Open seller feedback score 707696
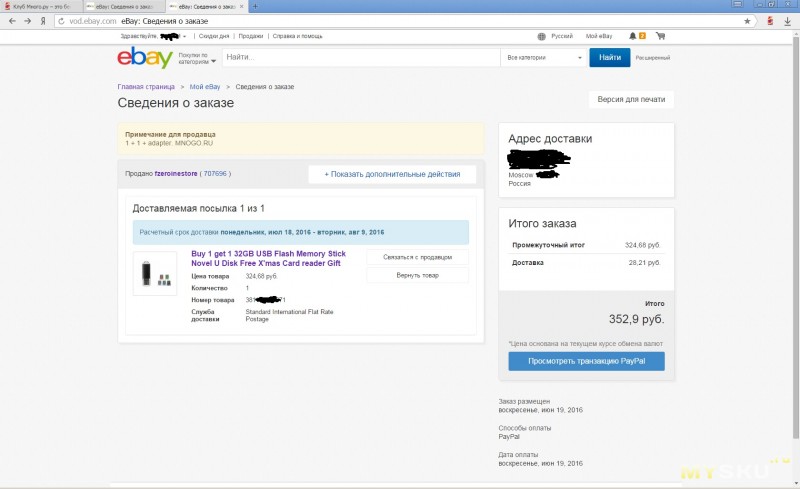The image size is (800, 489). pos(215,174)
